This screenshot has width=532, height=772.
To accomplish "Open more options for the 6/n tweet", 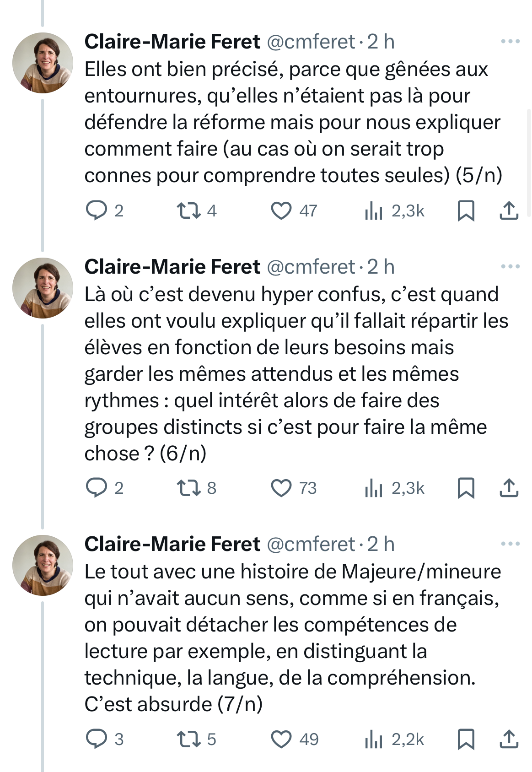I will point(510,267).
